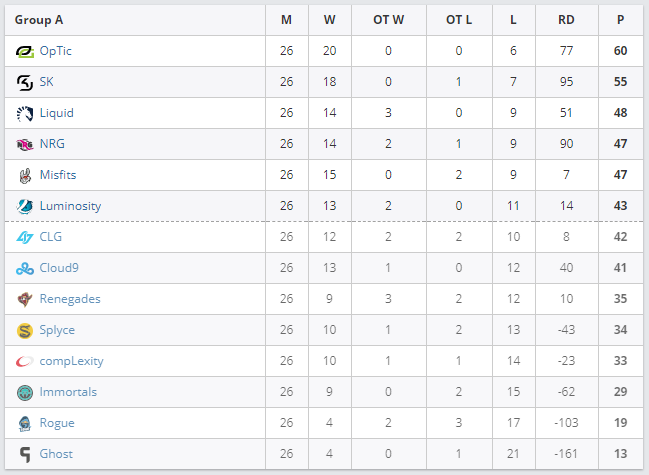The image size is (649, 475).
Task: Open the Renegades team name link
Action: (x=70, y=299)
